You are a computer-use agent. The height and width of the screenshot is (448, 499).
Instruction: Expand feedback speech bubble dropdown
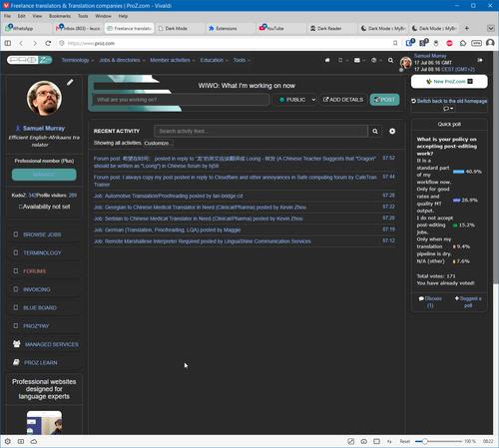coord(448,109)
